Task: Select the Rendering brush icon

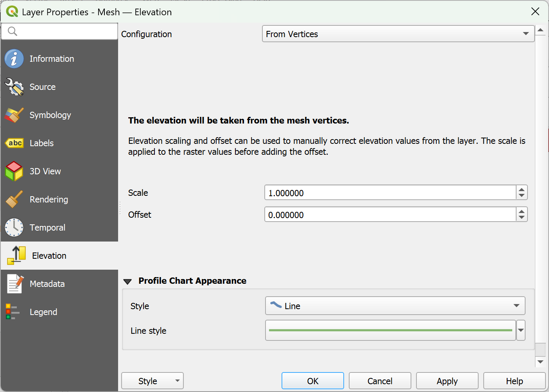Action: coord(14,199)
